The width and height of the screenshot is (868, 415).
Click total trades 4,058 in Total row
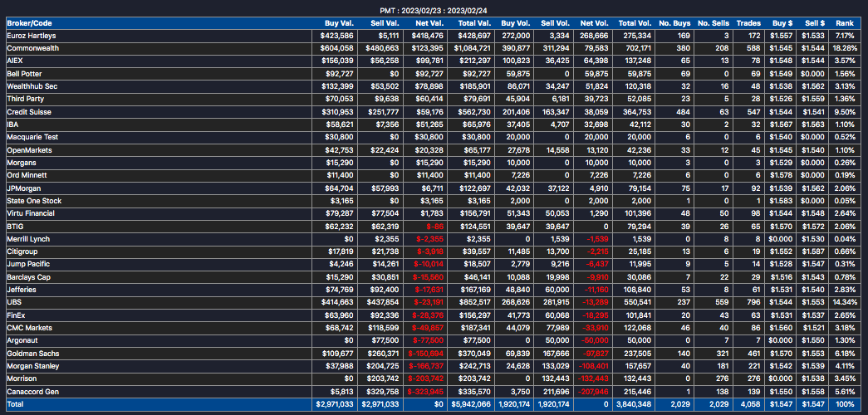pyautogui.click(x=751, y=404)
